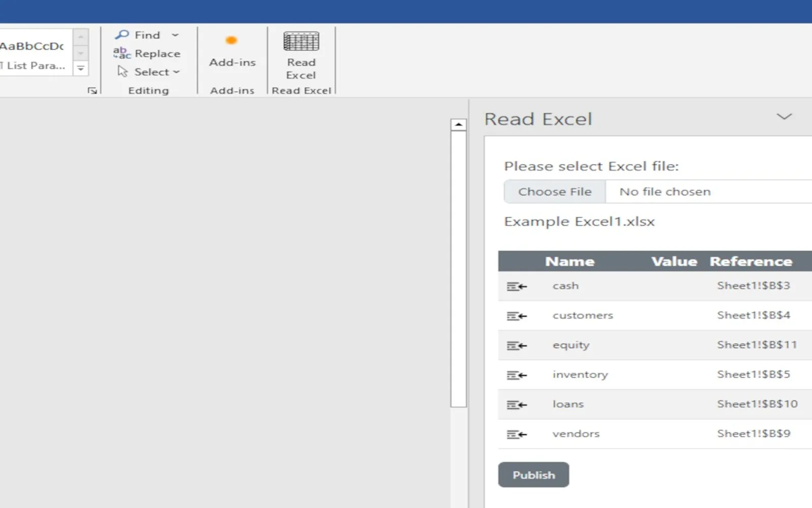Click the Select cursor tool
This screenshot has width=812, height=508.
122,72
